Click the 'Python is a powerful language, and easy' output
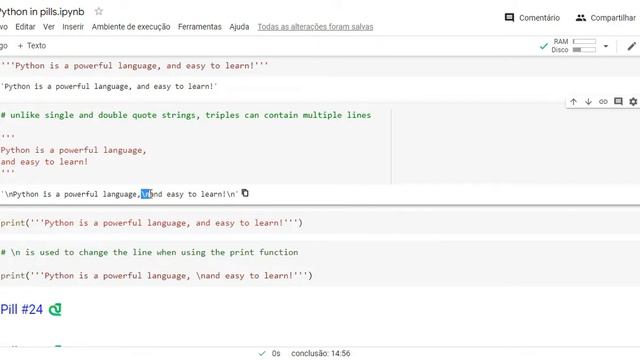Screen dimensions: 640x360 [x=109, y=87]
